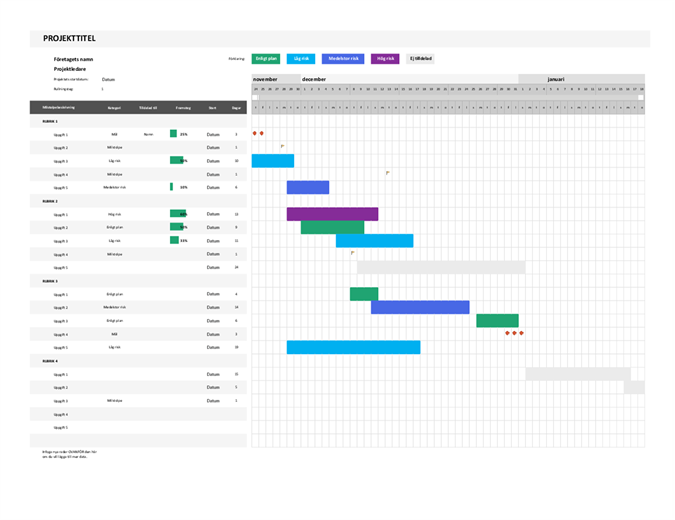Select the RUBRIK 1 section heading
Image resolution: width=675 pixels, height=520 pixels.
[50, 121]
